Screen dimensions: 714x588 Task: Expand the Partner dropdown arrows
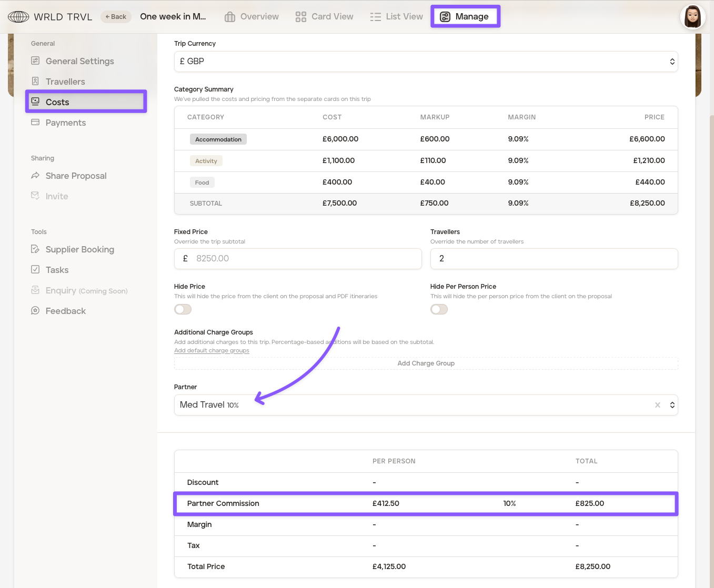click(672, 405)
